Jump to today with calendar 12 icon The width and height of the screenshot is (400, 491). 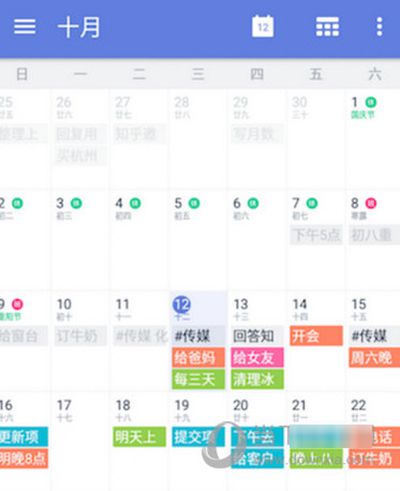pos(263,26)
